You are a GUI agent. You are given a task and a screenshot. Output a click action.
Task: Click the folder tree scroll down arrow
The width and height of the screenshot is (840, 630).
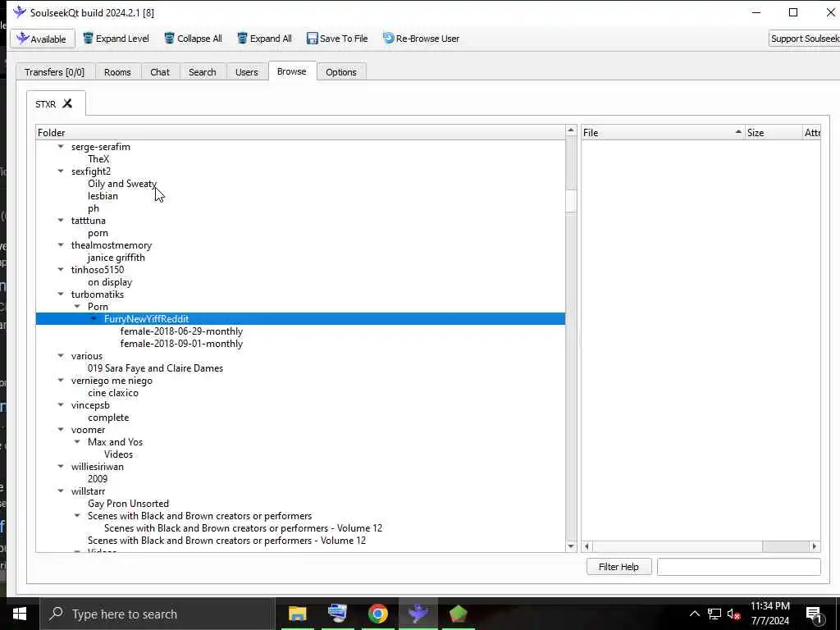tap(571, 546)
